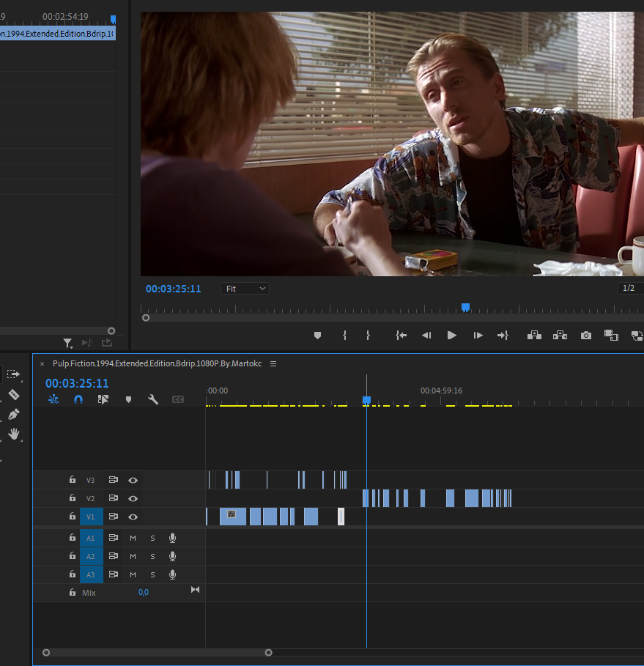Screen dimensions: 644x666
Task: Close the Pulp.Fiction sequence tab
Action: pyautogui.click(x=42, y=364)
